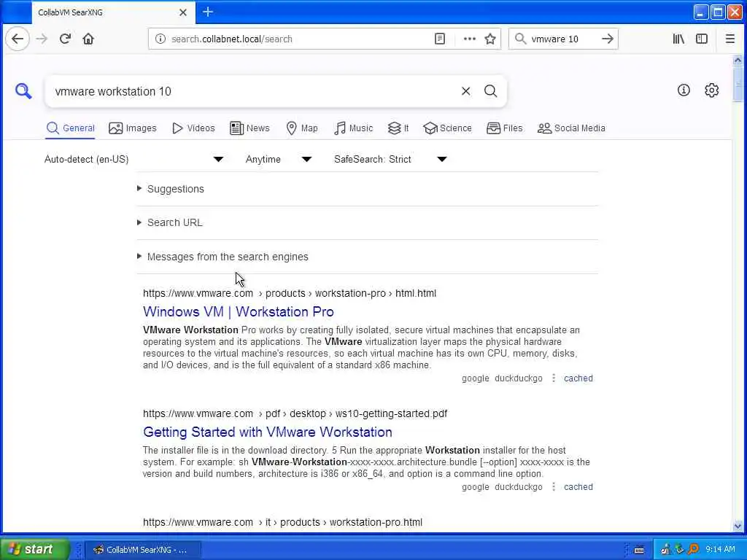
Task: Switch to the Music category
Action: [x=354, y=128]
